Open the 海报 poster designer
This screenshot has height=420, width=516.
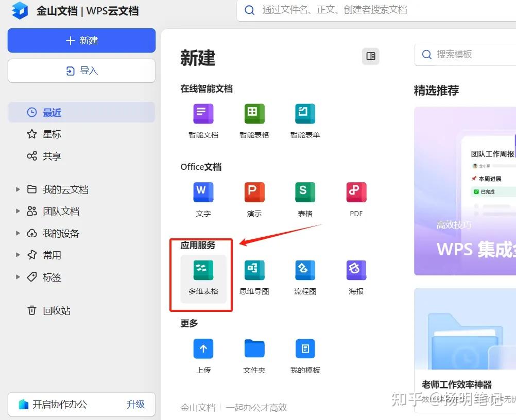[x=355, y=270]
